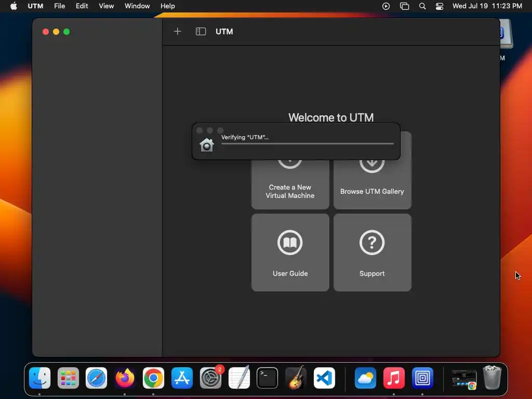The height and width of the screenshot is (399, 532).
Task: Minimize the UTM window with yellow button
Action: [x=56, y=32]
